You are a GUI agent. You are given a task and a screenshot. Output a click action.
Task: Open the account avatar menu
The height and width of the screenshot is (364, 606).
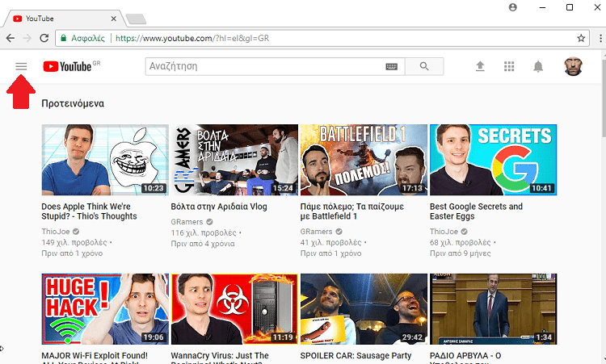click(573, 66)
